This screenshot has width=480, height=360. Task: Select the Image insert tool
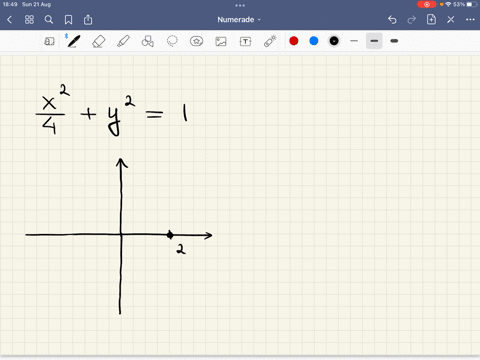click(221, 41)
